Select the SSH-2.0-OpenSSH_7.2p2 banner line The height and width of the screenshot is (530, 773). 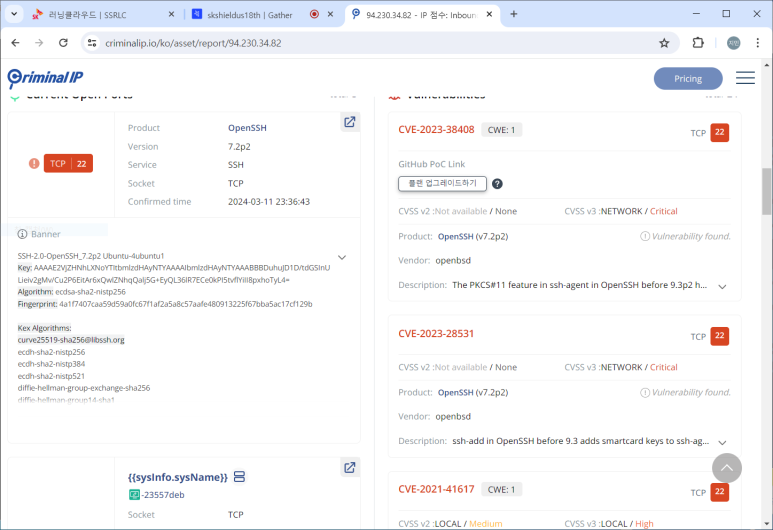(x=91, y=256)
